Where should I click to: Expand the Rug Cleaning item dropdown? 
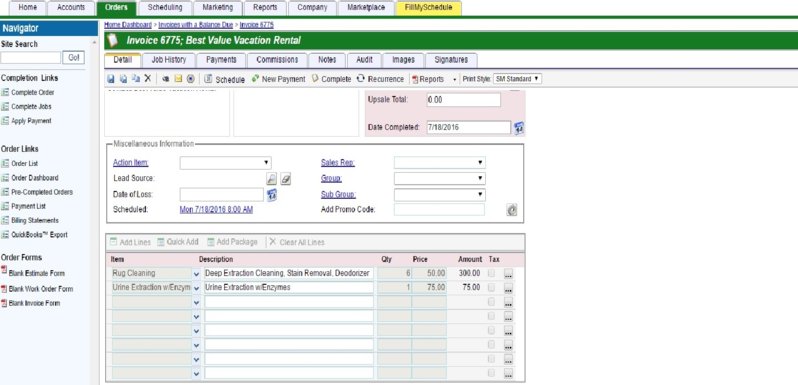[x=197, y=274]
